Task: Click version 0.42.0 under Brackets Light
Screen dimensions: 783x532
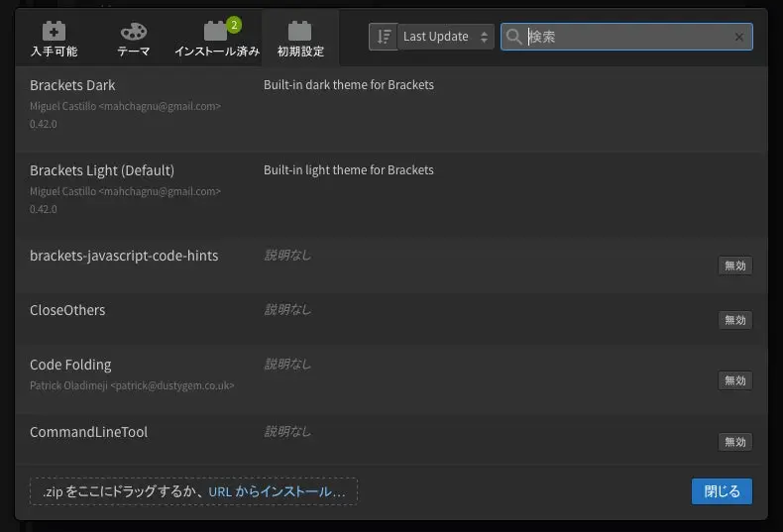Action: point(43,209)
